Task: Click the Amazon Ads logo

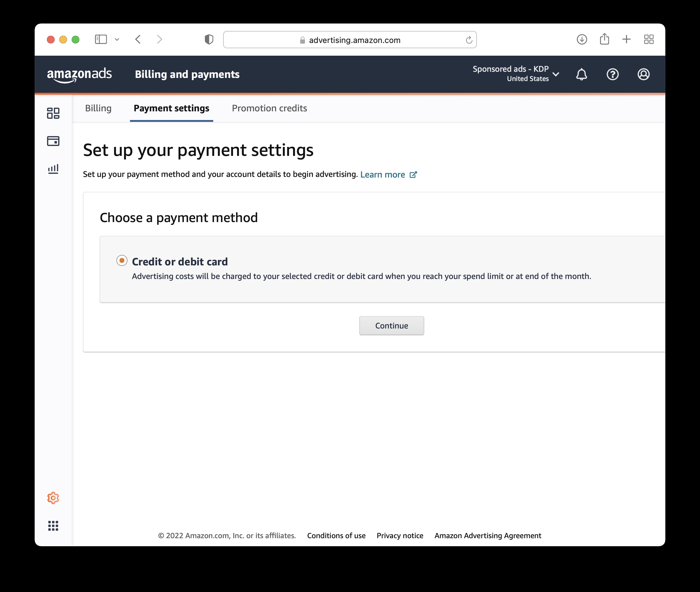Action: click(79, 75)
